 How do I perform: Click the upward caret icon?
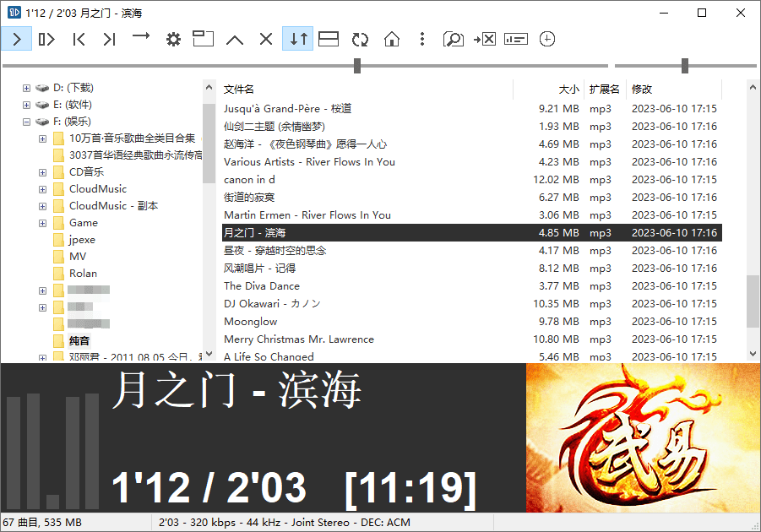[x=235, y=40]
